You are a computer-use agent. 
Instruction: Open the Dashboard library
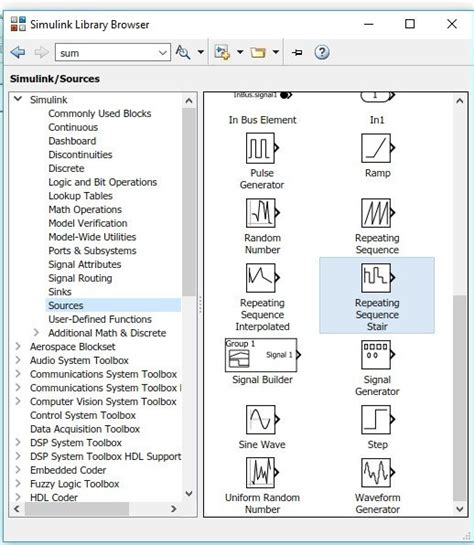click(72, 141)
